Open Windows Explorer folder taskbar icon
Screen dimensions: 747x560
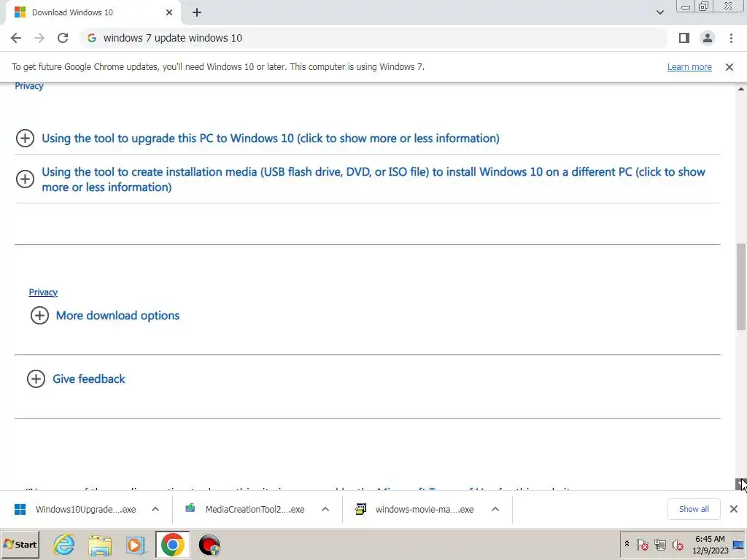(99, 545)
